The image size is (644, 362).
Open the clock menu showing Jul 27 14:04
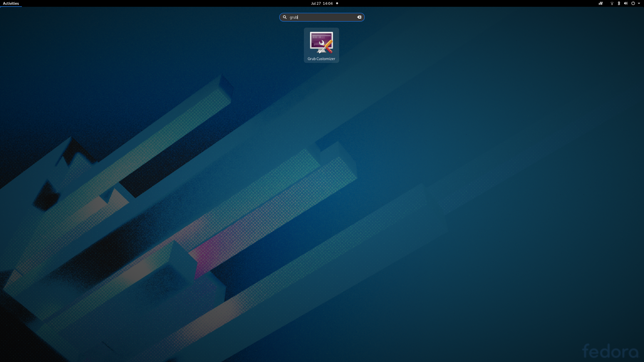tap(322, 3)
